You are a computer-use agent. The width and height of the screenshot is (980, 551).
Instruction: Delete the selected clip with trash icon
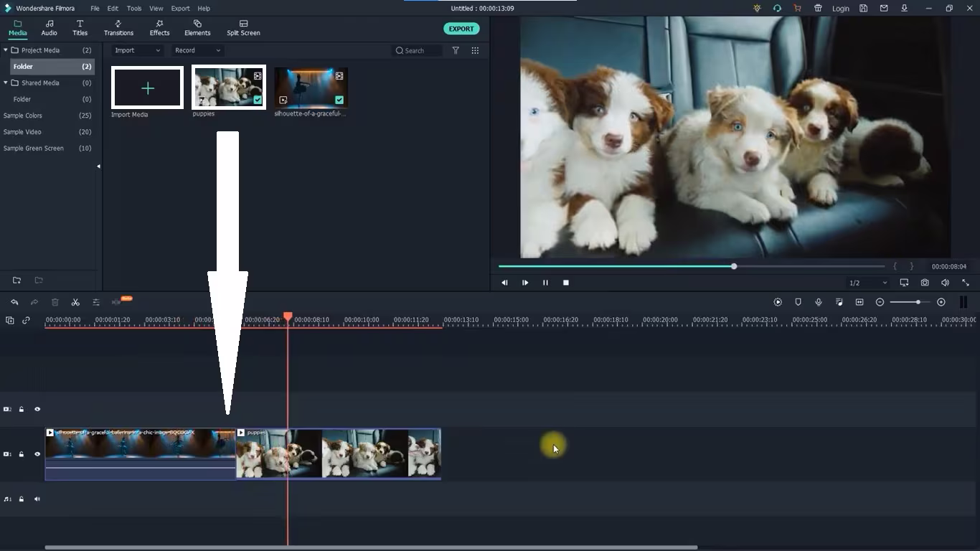click(x=55, y=302)
